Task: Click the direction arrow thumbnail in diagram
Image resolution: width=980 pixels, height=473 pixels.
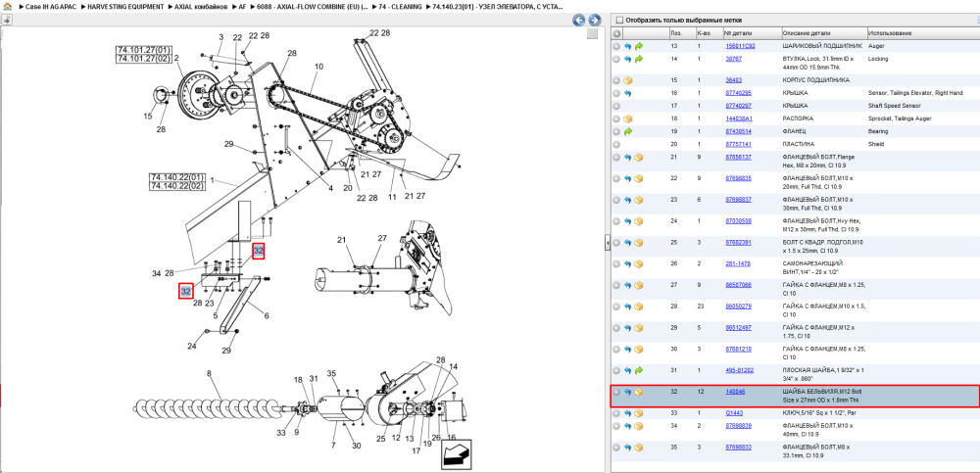Action: click(457, 454)
